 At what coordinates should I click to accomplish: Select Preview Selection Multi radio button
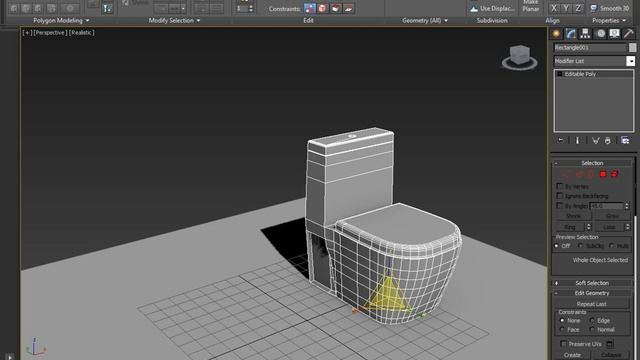click(x=611, y=246)
